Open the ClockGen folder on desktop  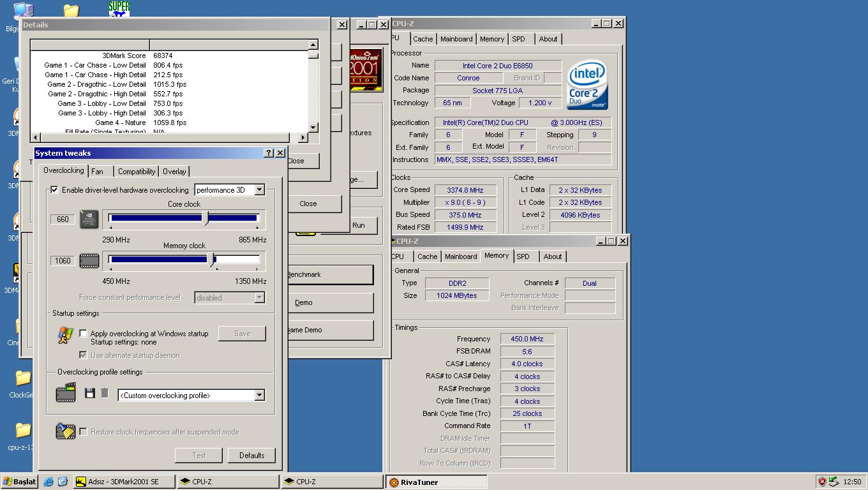[22, 378]
